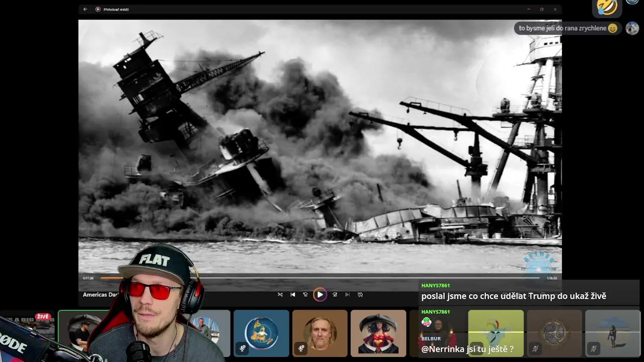This screenshot has height=362, width=644.
Task: Click the muted mic icon on long-haired man tile
Action: (x=301, y=348)
